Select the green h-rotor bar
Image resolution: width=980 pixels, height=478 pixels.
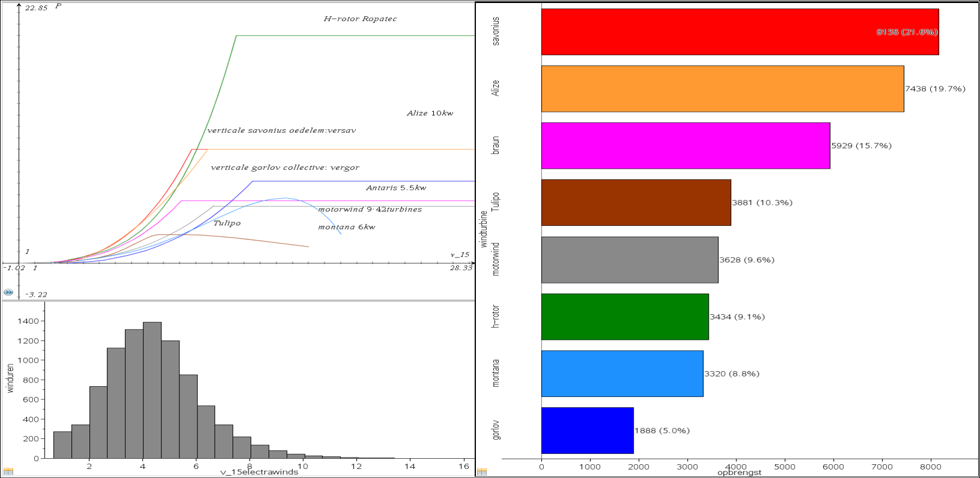[x=625, y=316]
